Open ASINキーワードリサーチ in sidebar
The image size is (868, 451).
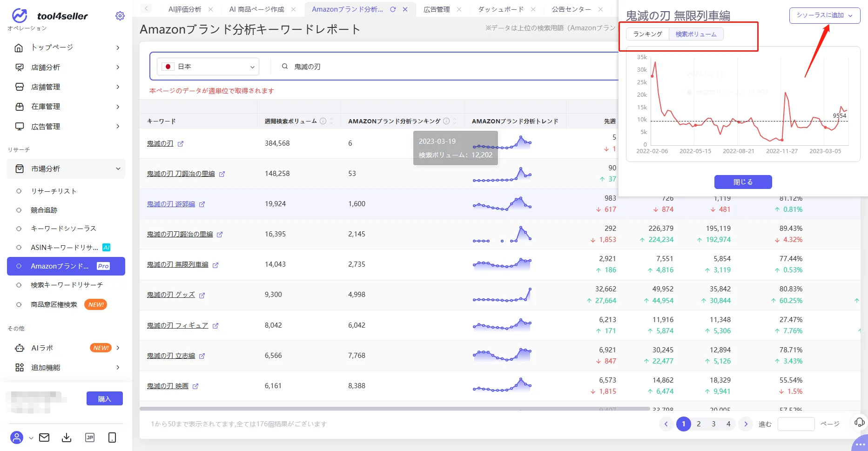[x=64, y=248]
